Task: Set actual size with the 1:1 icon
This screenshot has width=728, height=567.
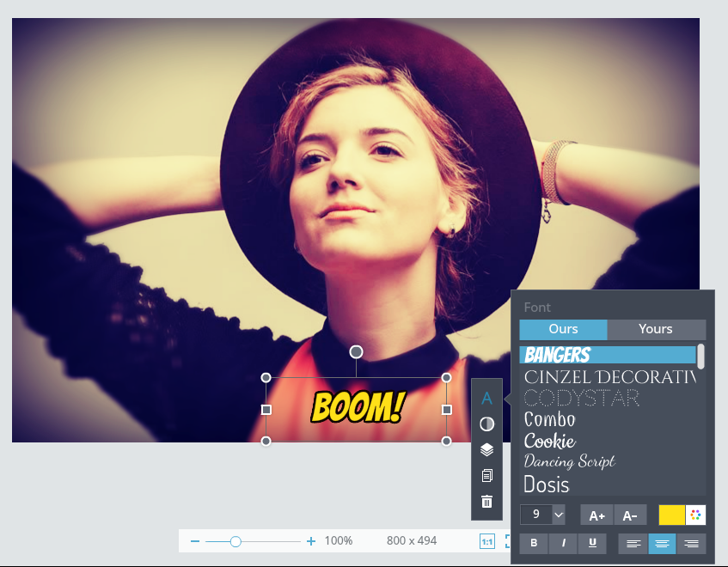Action: tap(487, 541)
